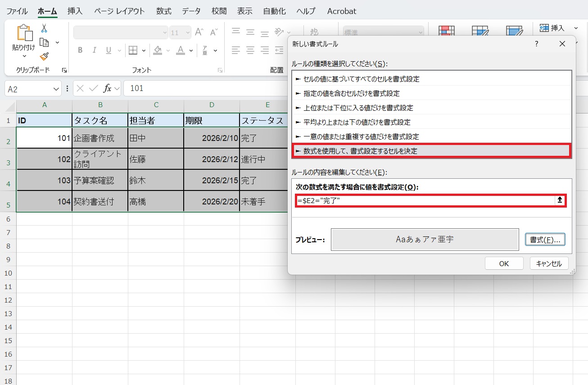
Task: Select the Format Painter brush icon
Action: click(44, 56)
